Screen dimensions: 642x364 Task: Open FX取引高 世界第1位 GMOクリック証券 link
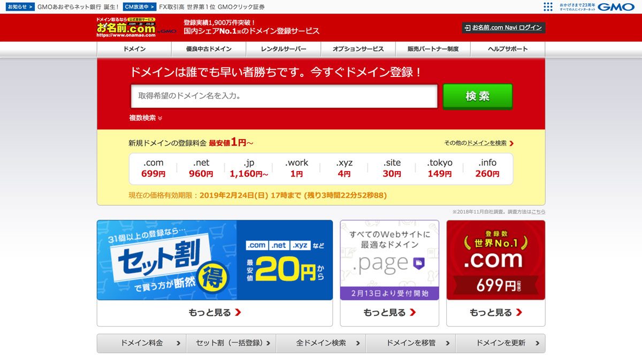(x=212, y=7)
